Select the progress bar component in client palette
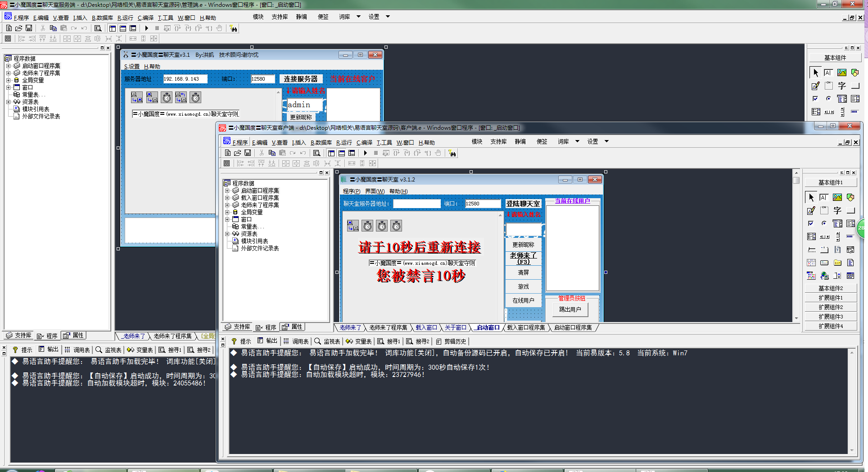Image resolution: width=868 pixels, height=472 pixels. coord(850,236)
